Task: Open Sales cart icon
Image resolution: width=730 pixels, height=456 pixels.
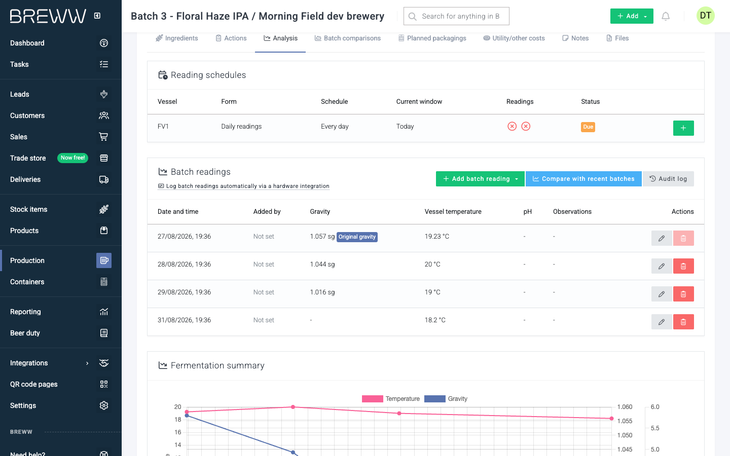Action: 104,137
